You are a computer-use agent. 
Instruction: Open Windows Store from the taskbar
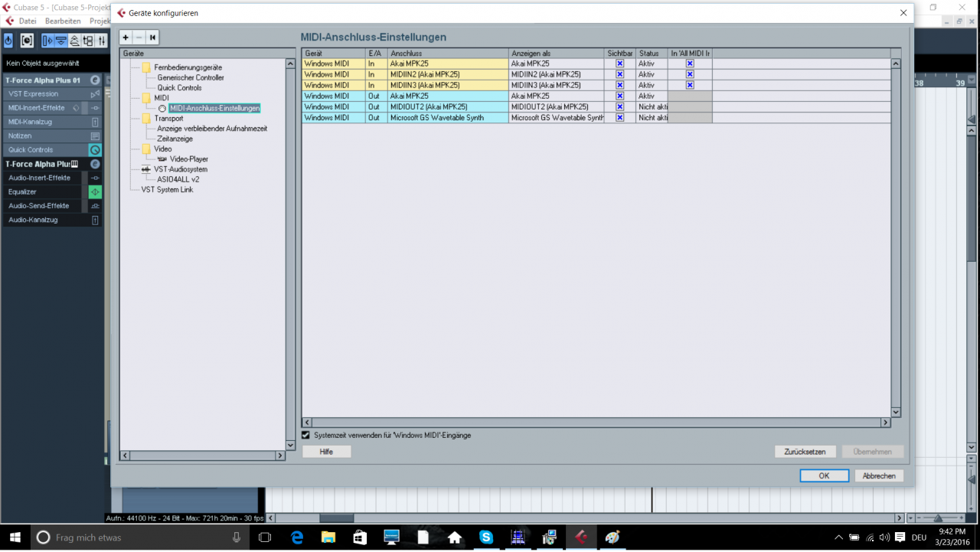360,537
